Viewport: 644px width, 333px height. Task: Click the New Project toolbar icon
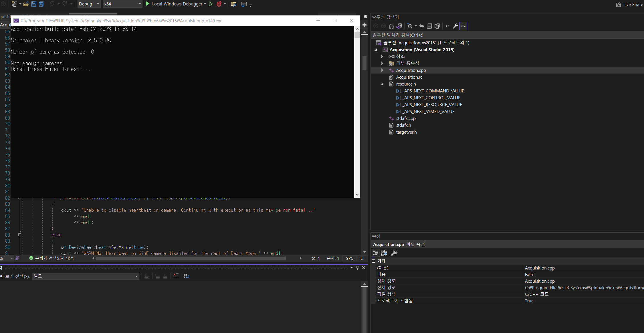point(14,4)
